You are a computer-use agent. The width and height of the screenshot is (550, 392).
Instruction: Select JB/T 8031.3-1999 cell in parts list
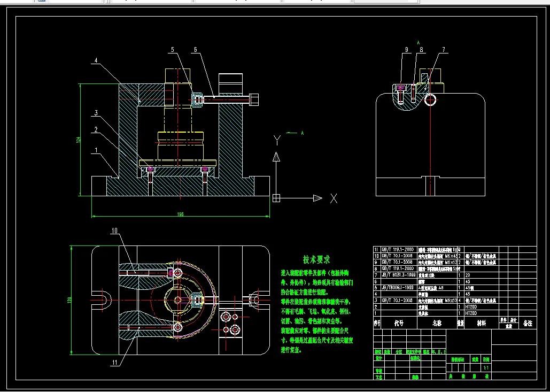pos(398,275)
